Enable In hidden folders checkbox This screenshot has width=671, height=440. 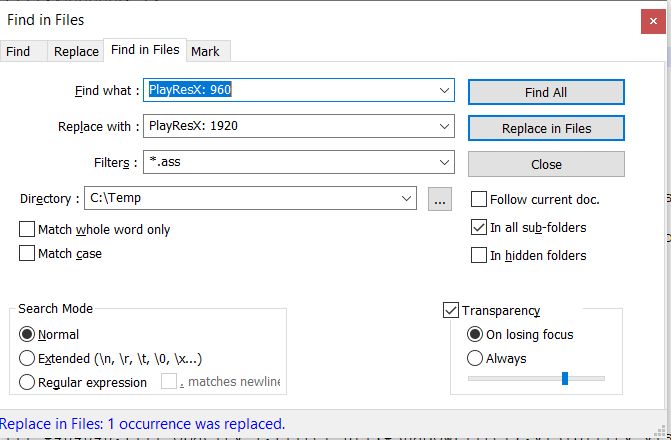click(x=479, y=256)
